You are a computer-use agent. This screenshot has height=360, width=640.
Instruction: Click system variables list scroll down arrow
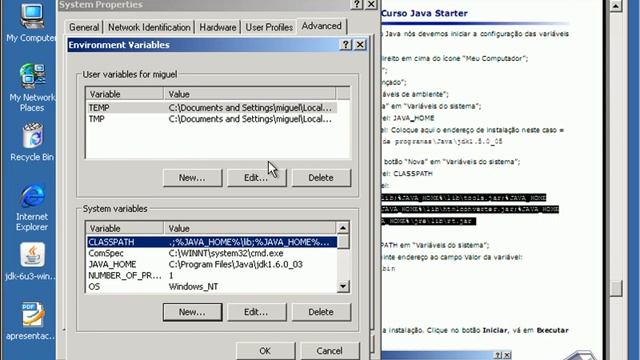click(343, 286)
